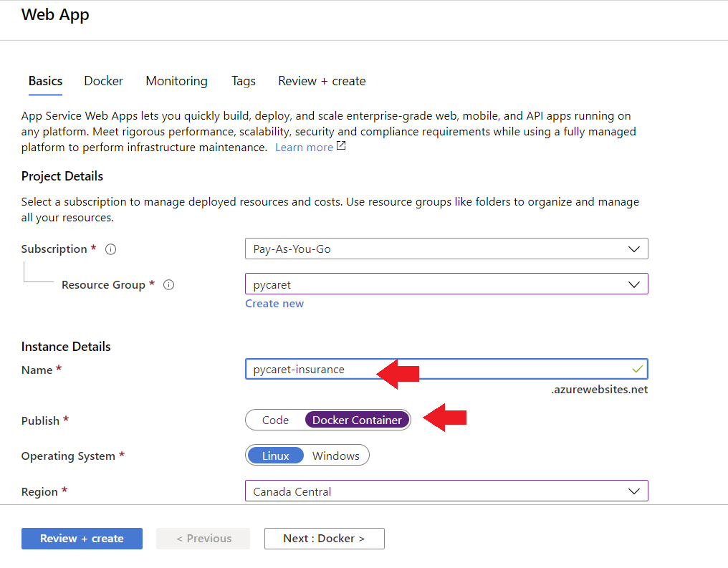Click the blue Review + create button
The image size is (728, 568).
click(82, 539)
